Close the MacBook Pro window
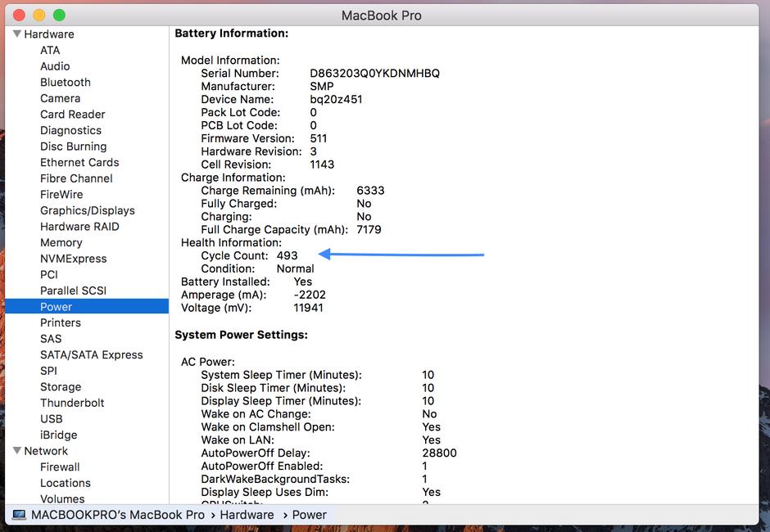The width and height of the screenshot is (770, 532). [x=19, y=16]
